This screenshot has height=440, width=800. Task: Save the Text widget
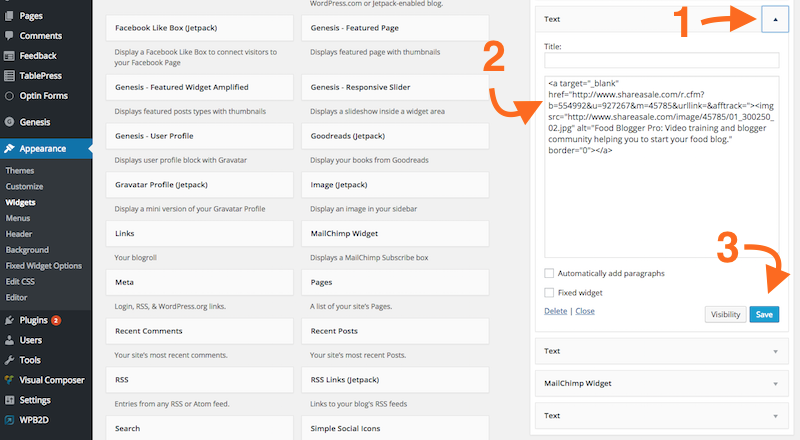click(x=764, y=314)
